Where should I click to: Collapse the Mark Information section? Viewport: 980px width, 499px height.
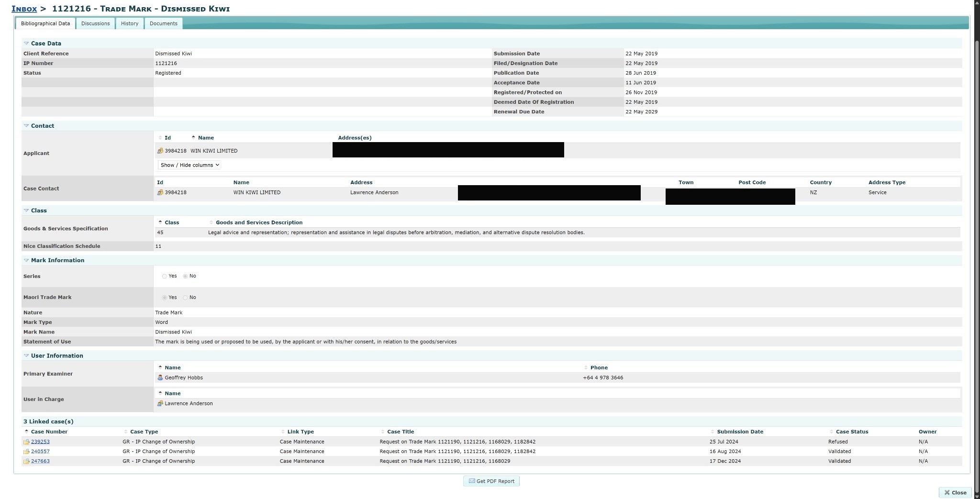tap(26, 260)
